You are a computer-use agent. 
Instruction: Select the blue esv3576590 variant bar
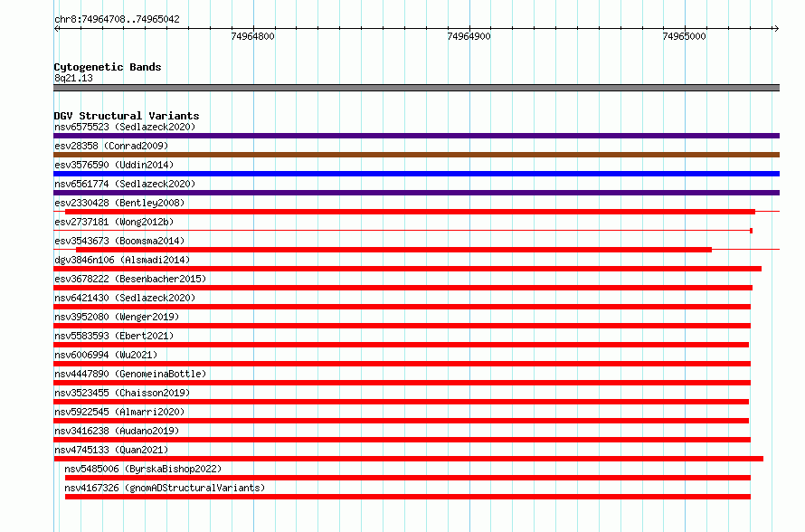tap(416, 174)
